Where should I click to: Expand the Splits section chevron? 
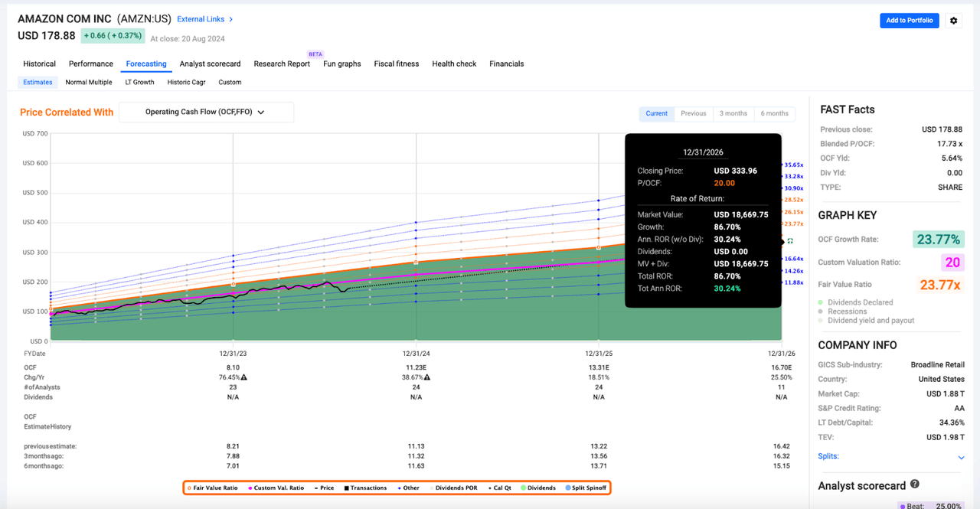pos(961,458)
